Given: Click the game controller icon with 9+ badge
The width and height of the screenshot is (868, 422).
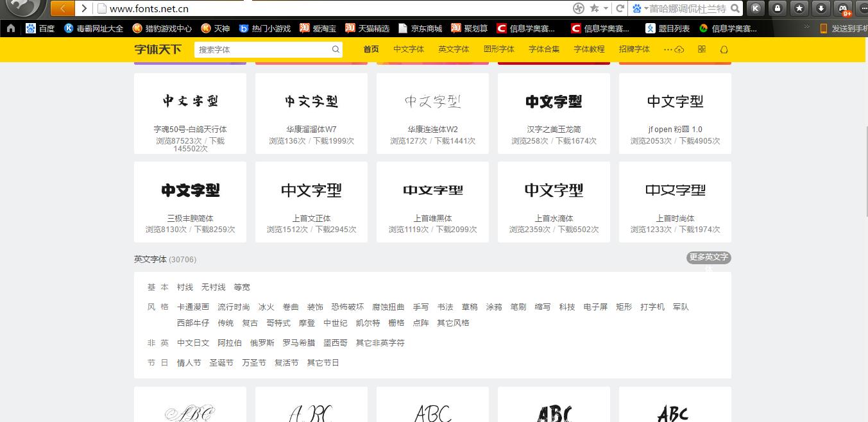Looking at the screenshot, I should point(844,10).
